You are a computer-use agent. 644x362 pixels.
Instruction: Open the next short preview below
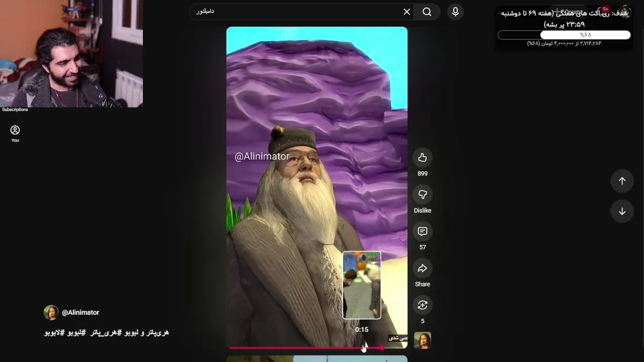coord(317,359)
